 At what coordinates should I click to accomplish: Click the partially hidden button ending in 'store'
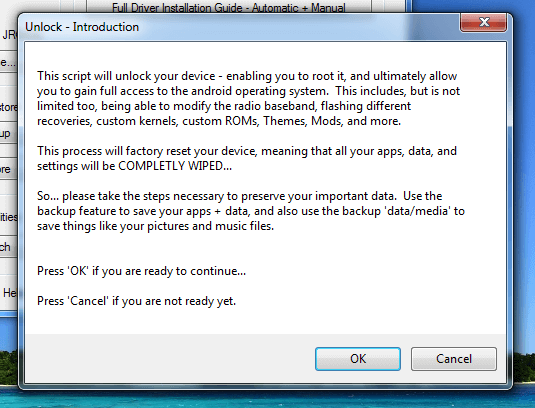click(x=9, y=107)
